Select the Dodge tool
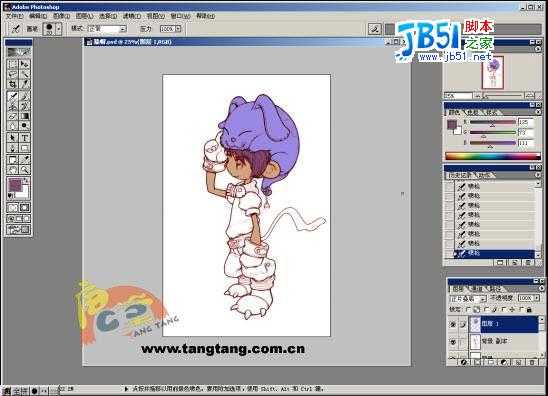Viewport: 548px width, 396px height. 24,125
